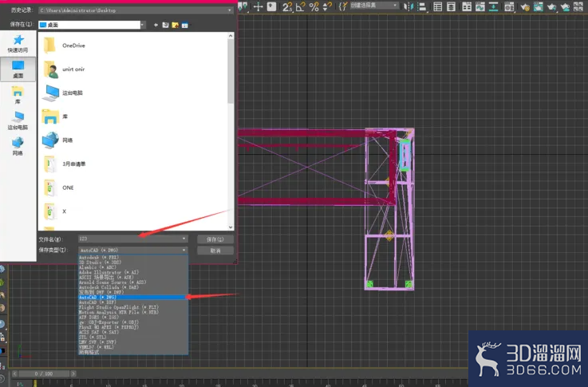Step time slider backward arrow
588x387 pixels.
[x=14, y=373]
